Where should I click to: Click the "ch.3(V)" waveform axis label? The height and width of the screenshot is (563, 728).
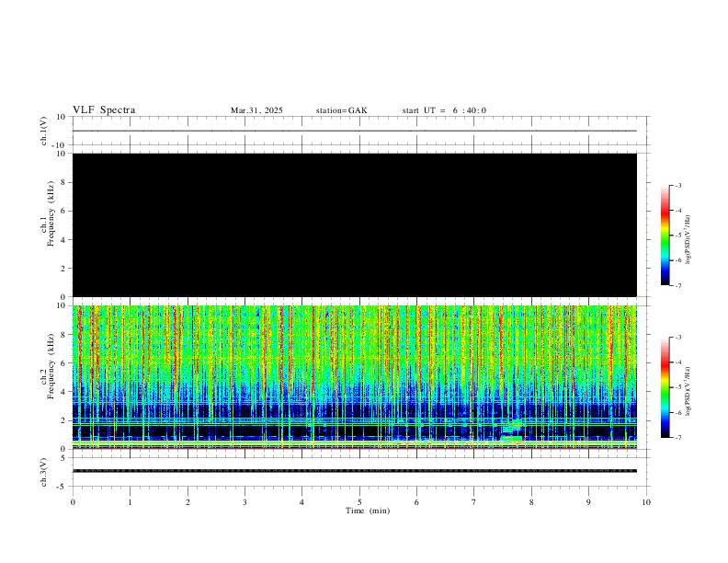pyautogui.click(x=44, y=473)
